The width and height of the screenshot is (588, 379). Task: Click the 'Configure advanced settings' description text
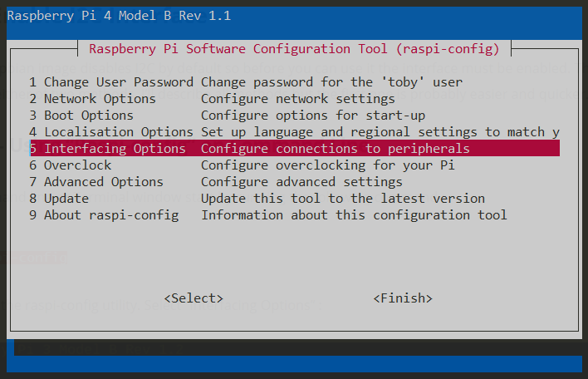[301, 182]
